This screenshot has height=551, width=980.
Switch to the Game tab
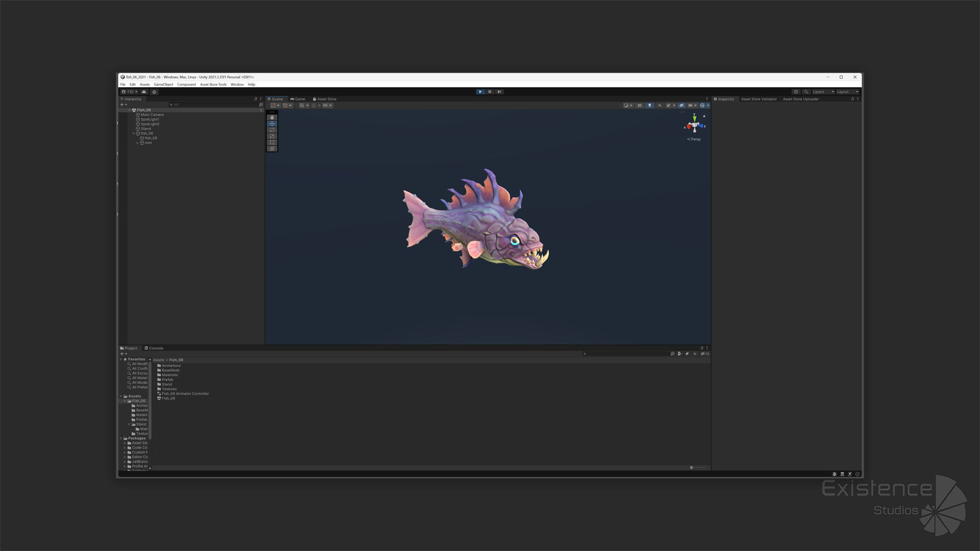pos(298,99)
